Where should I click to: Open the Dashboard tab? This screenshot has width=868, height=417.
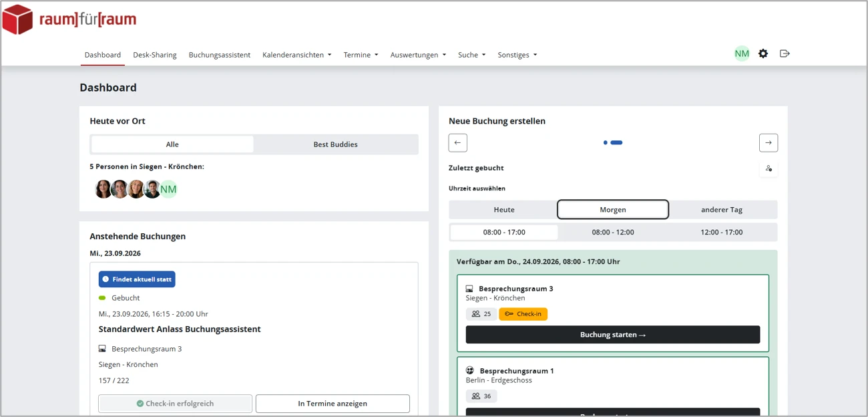point(103,55)
